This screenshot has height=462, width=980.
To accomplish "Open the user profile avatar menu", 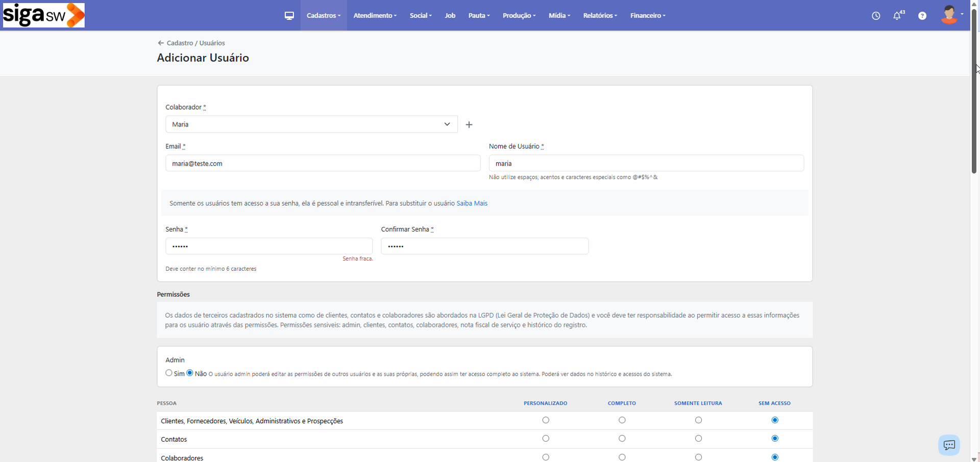I will 950,15.
